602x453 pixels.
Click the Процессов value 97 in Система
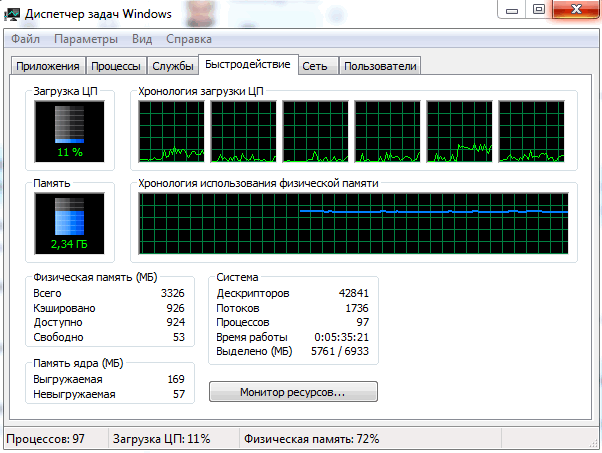tap(363, 322)
